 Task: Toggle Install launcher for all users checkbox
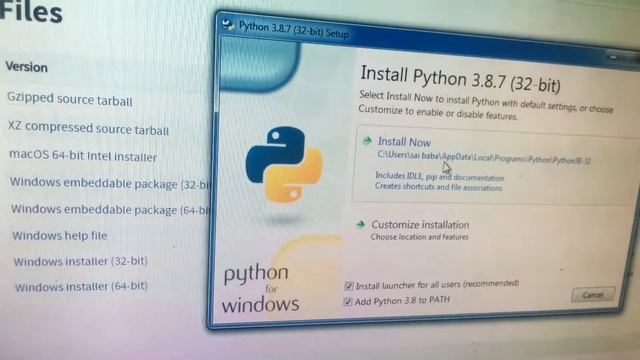pyautogui.click(x=349, y=286)
